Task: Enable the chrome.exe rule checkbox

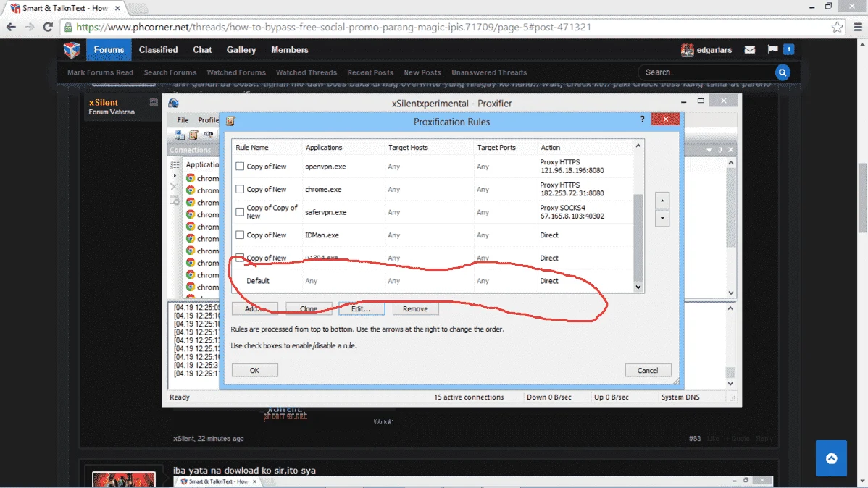Action: click(x=240, y=189)
